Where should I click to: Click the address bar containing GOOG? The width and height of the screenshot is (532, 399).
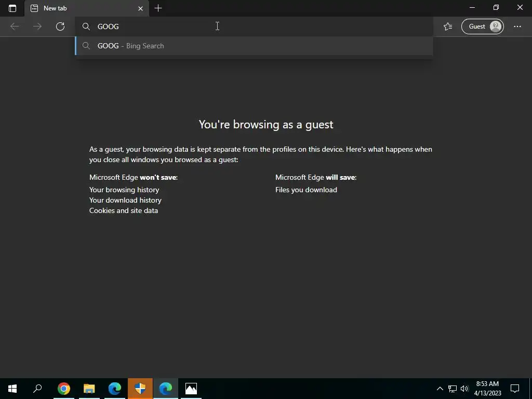tap(254, 26)
